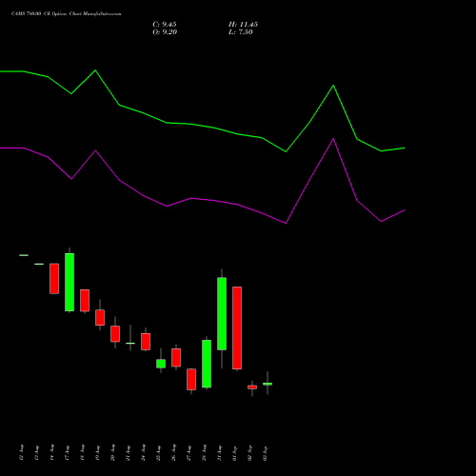Click the low value 'L: 7.50'
Viewport: 476px width, 476px height.
[241, 32]
